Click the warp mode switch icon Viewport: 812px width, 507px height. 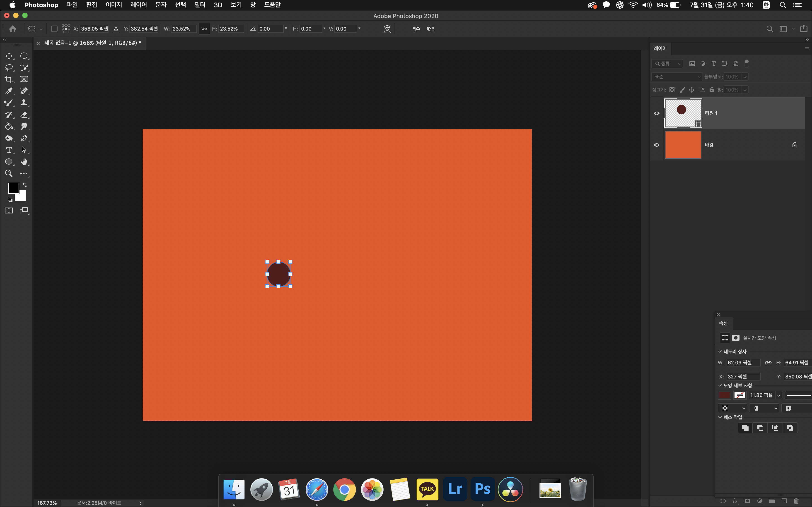pyautogui.click(x=387, y=29)
